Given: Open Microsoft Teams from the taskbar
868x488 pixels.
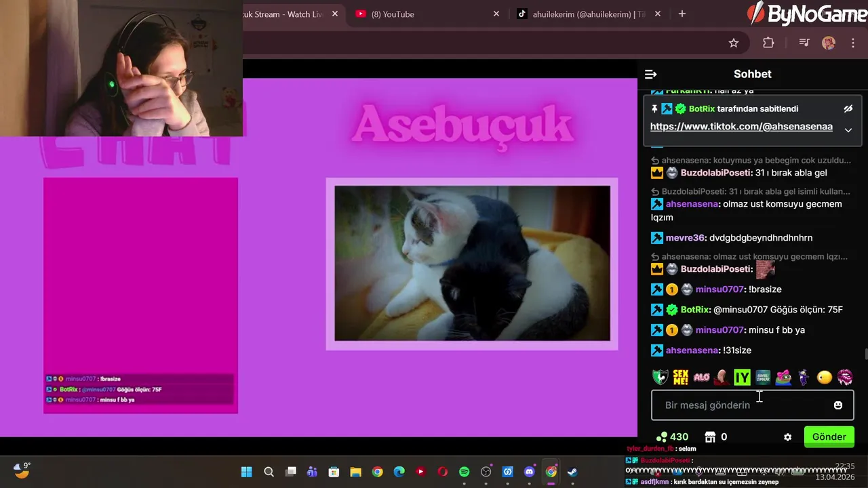Looking at the screenshot, I should [x=312, y=472].
